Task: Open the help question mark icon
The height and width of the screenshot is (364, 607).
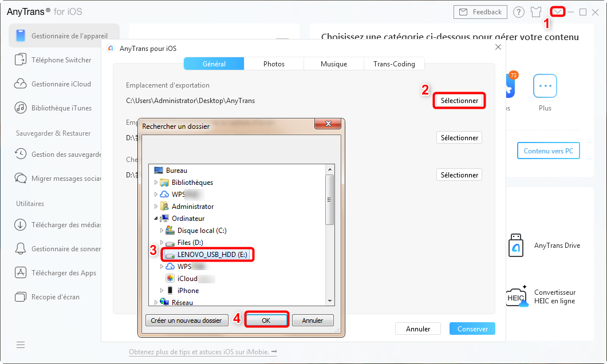Action: pos(518,12)
